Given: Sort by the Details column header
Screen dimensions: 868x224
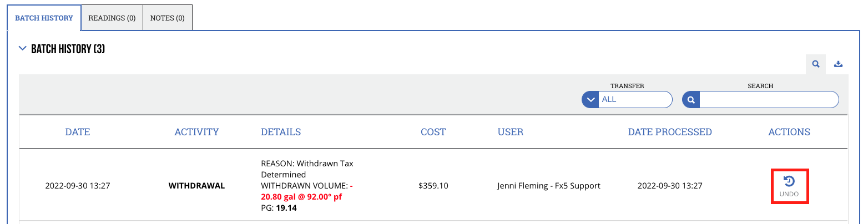Looking at the screenshot, I should coord(281,132).
